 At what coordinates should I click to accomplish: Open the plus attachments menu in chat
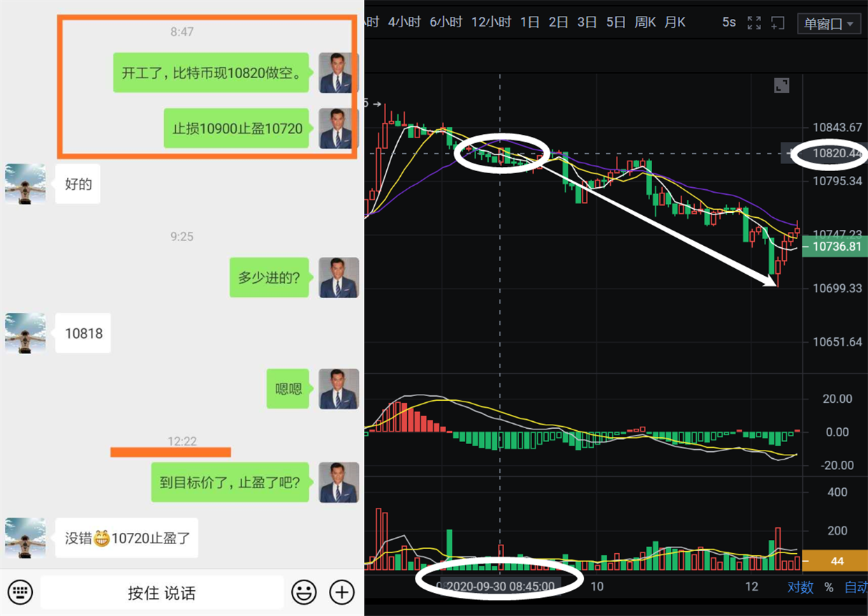coord(341,593)
